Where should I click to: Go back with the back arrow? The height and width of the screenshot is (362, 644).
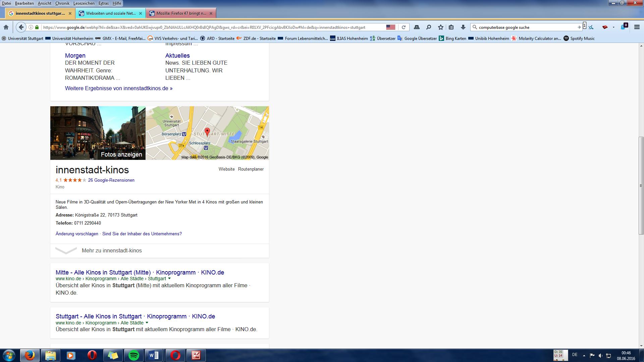click(21, 27)
